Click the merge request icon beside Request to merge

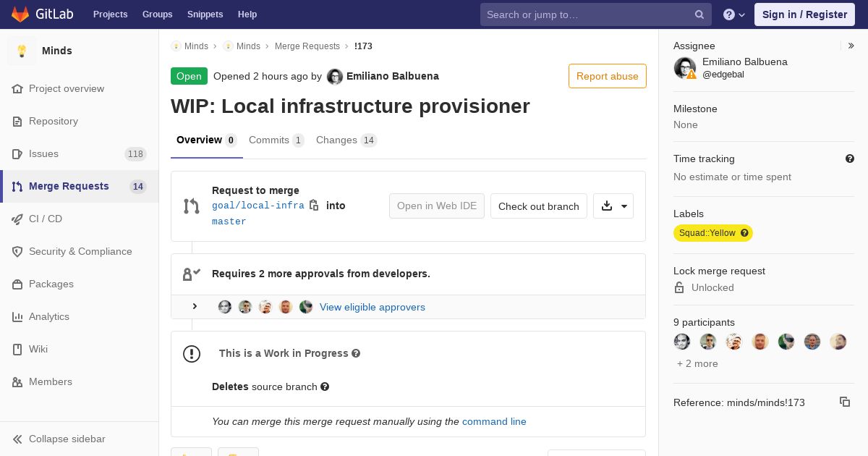(x=191, y=206)
